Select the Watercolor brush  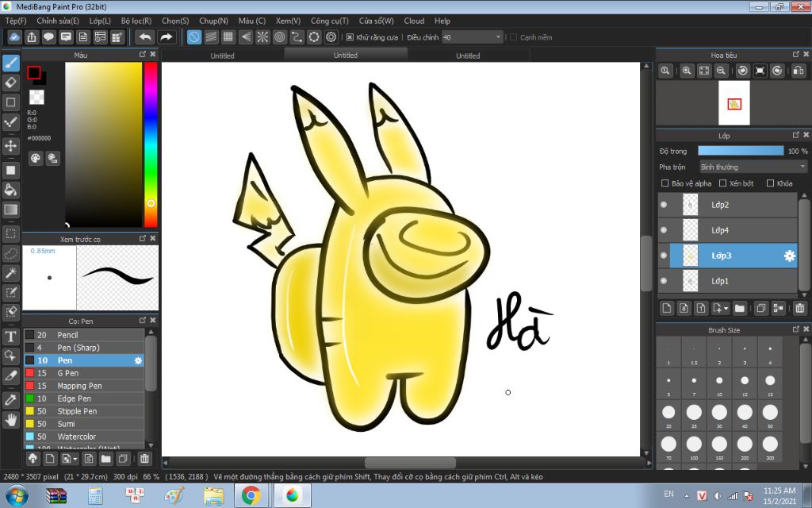click(x=84, y=437)
